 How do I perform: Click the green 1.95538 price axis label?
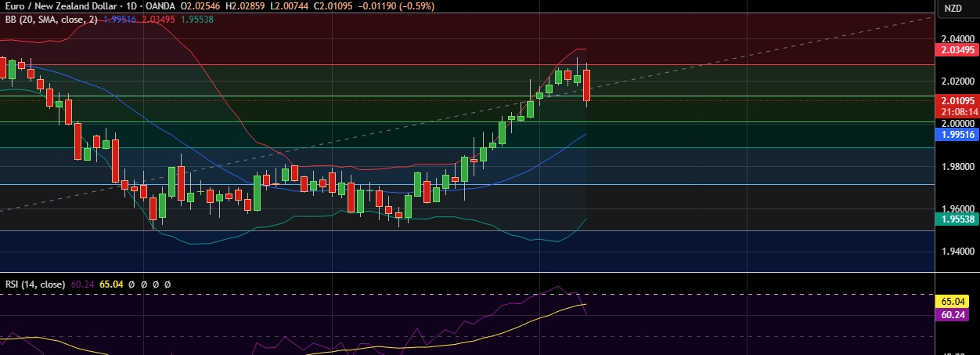coord(956,220)
